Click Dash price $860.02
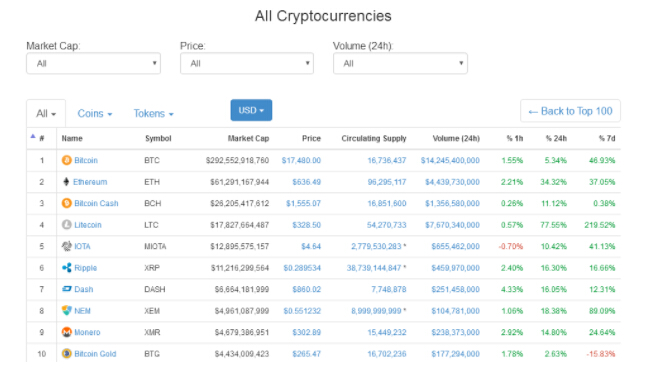Screen dimensions: 662x378 pos(307,290)
